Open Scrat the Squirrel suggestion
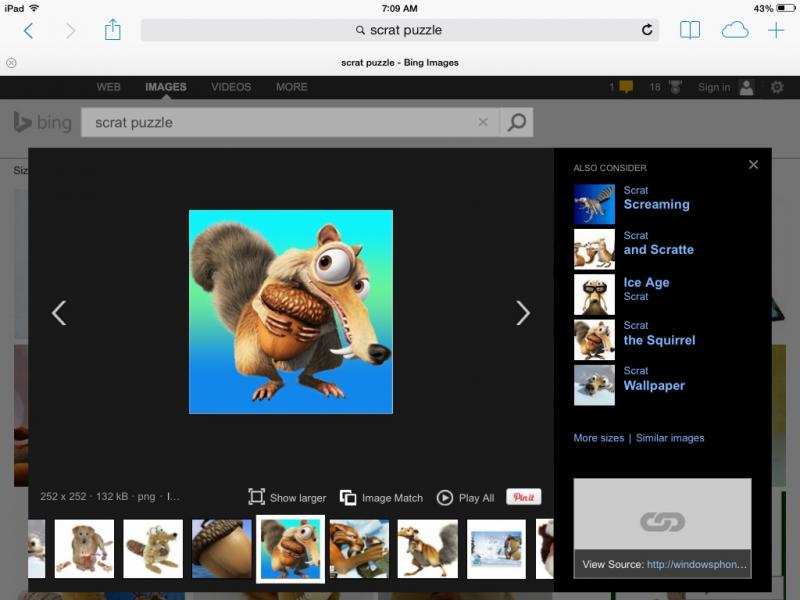 (659, 334)
